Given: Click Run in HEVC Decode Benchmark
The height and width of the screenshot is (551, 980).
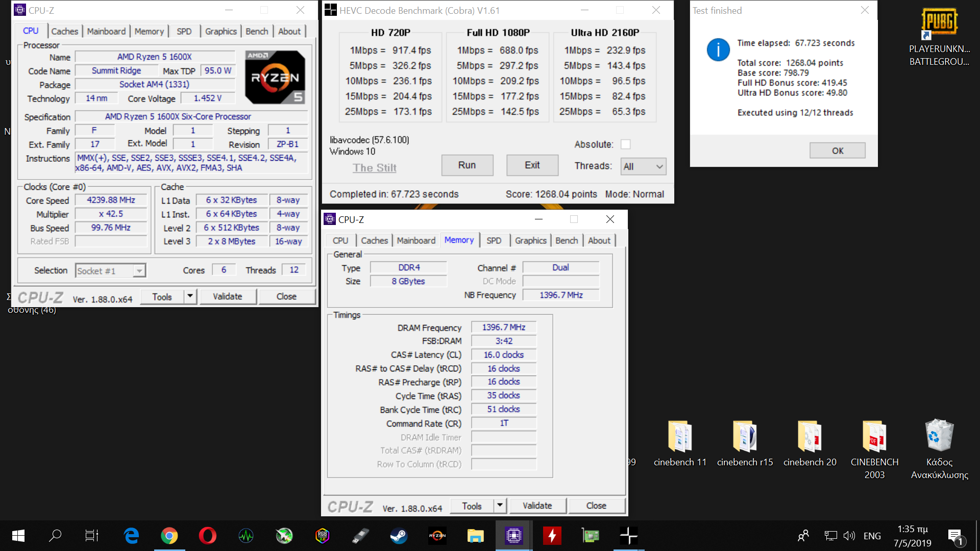Looking at the screenshot, I should tap(467, 165).
